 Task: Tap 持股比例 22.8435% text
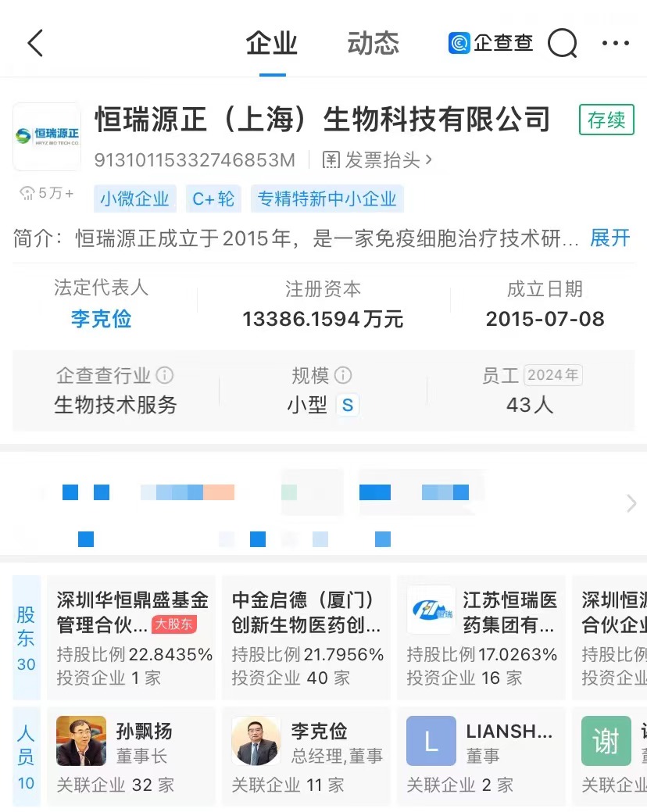(134, 655)
